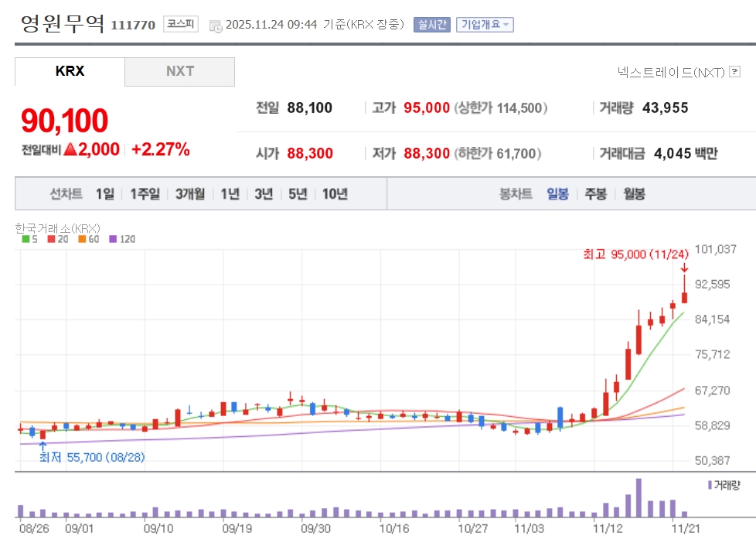Select the 일봉 daily candle chart option
Image resolution: width=756 pixels, height=560 pixels.
(557, 193)
